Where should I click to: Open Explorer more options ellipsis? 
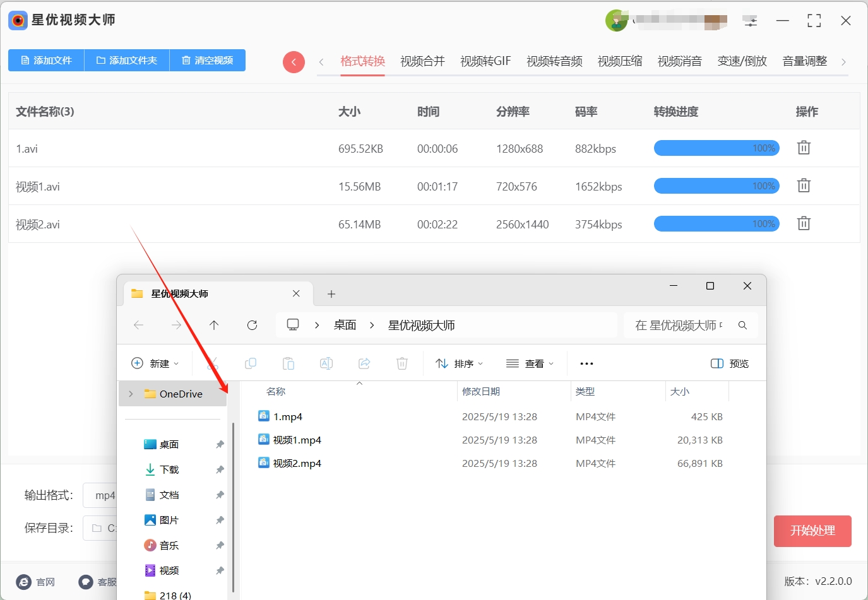click(586, 363)
